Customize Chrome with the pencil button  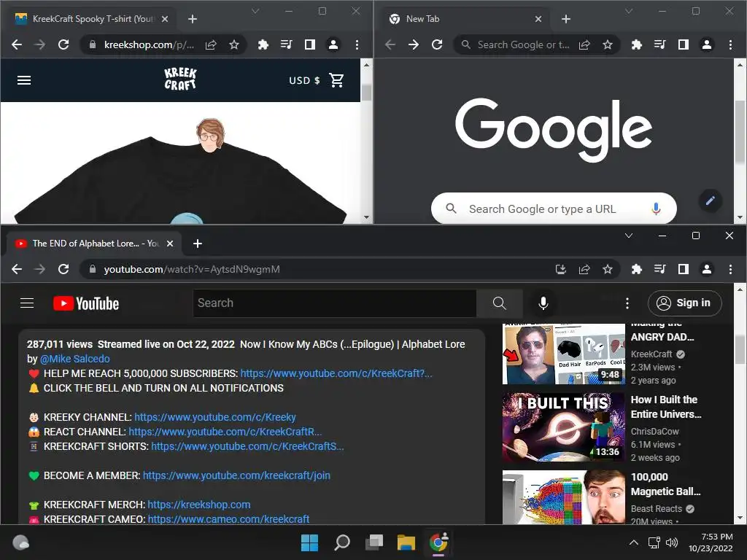(710, 201)
